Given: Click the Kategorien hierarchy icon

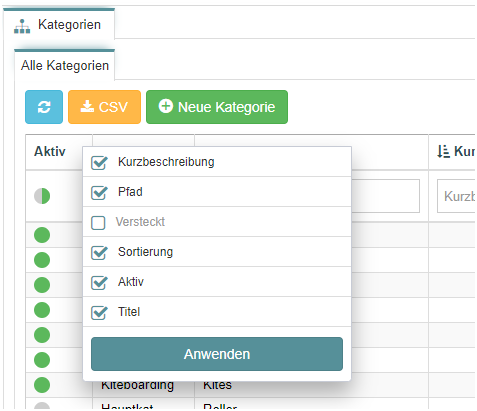Looking at the screenshot, I should [22, 26].
